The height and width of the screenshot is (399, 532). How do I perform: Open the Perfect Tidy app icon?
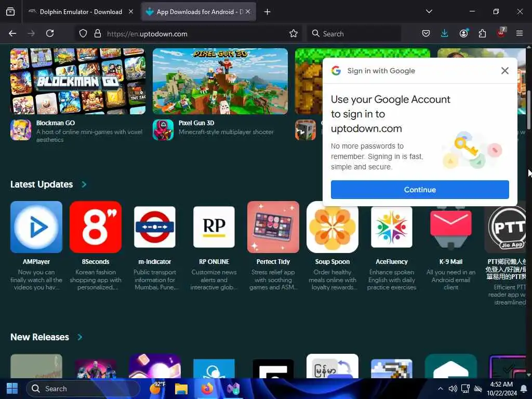tap(273, 227)
